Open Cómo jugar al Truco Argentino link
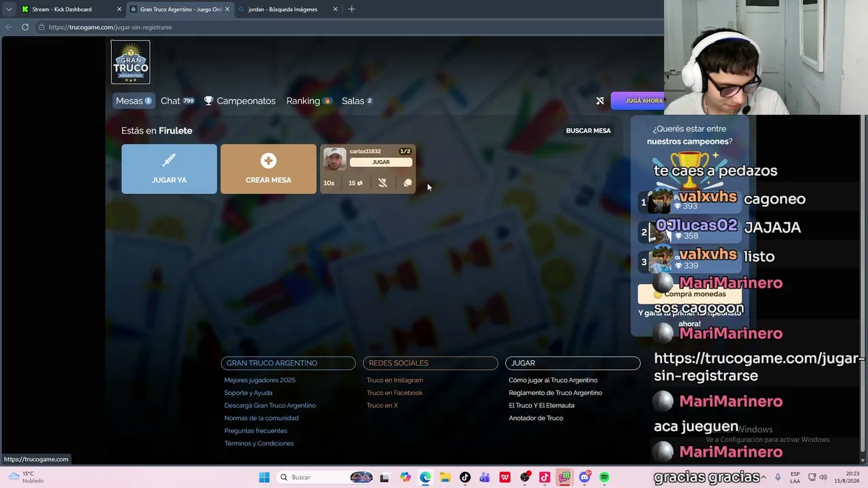The height and width of the screenshot is (488, 868). pyautogui.click(x=553, y=380)
